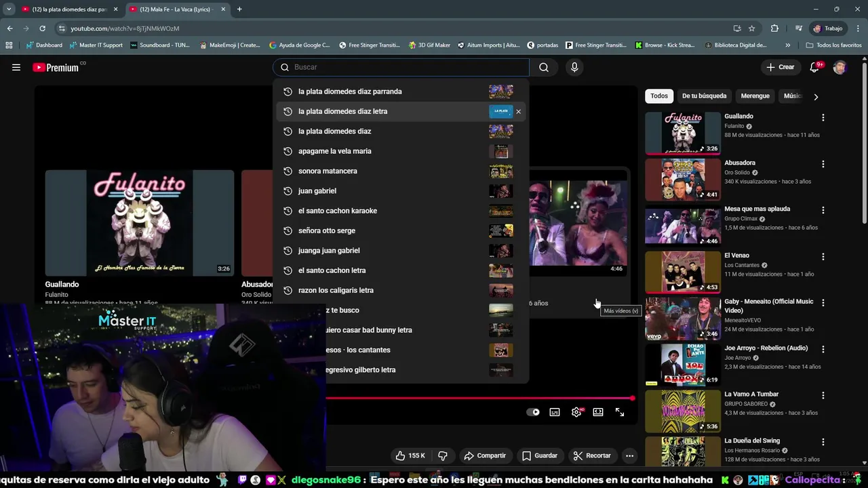Open the Trabajo profile menu
Image resolution: width=868 pixels, height=488 pixels.
(828, 28)
